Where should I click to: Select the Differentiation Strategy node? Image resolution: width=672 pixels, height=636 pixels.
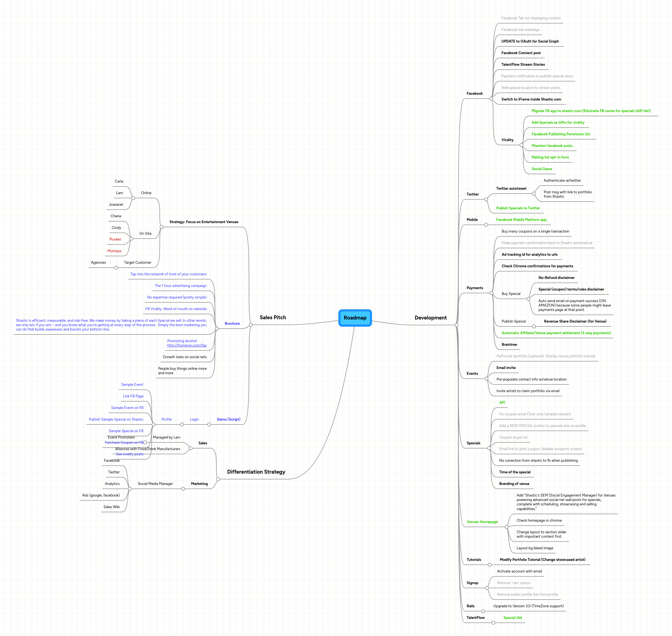tap(256, 472)
